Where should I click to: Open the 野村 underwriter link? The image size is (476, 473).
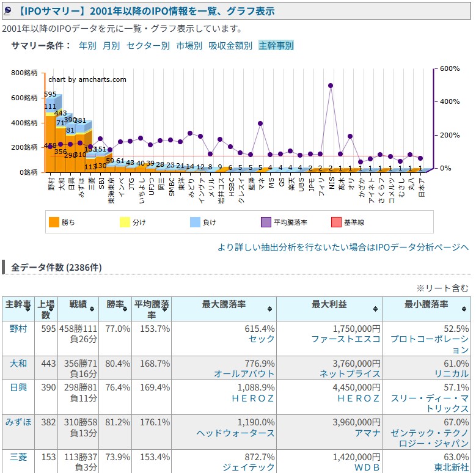coord(18,328)
